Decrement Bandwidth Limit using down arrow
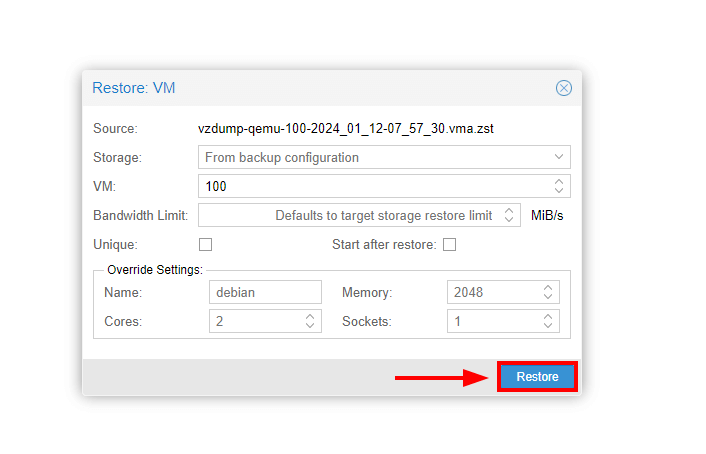 click(x=509, y=220)
